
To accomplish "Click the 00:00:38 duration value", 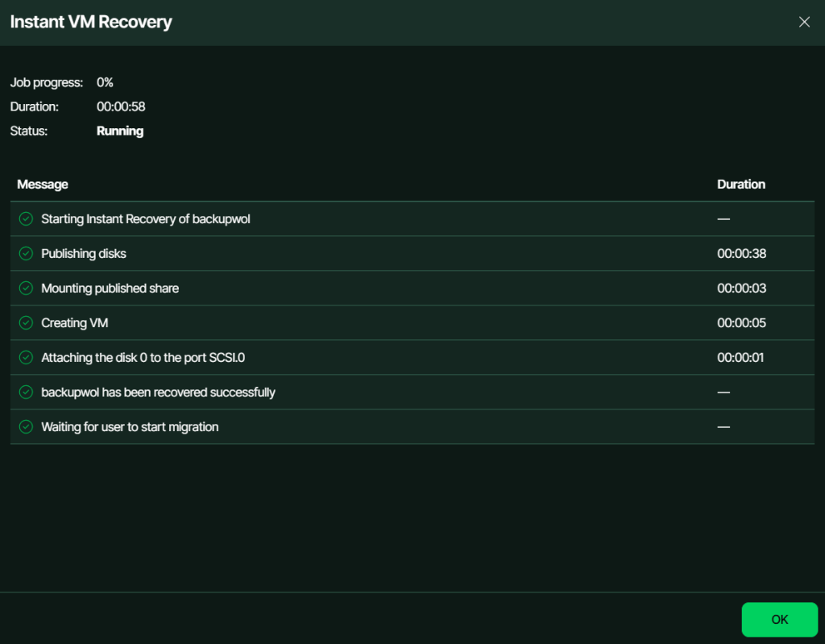I will click(741, 254).
